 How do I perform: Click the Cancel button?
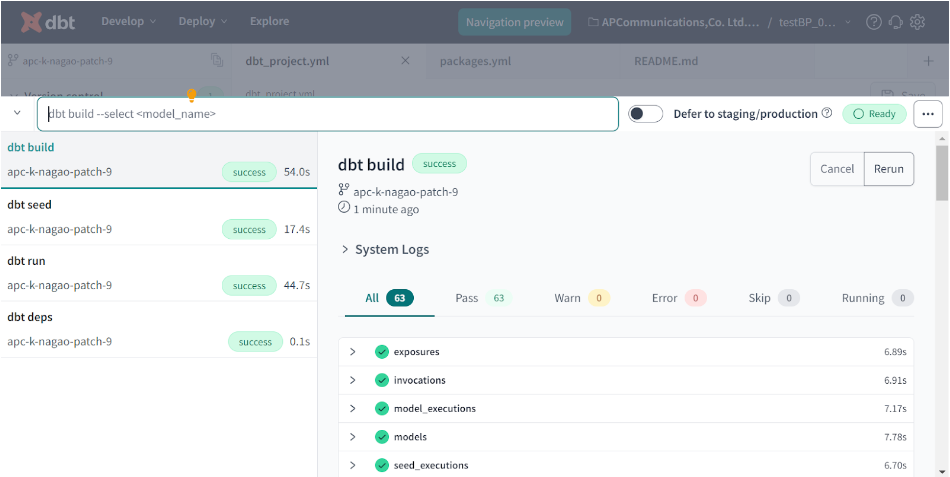(837, 169)
